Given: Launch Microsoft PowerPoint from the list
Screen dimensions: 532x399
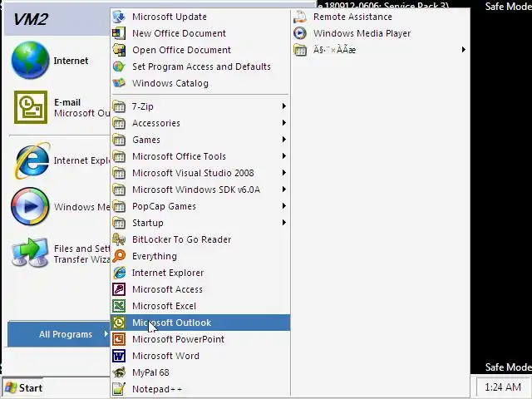Looking at the screenshot, I should pyautogui.click(x=200, y=339).
